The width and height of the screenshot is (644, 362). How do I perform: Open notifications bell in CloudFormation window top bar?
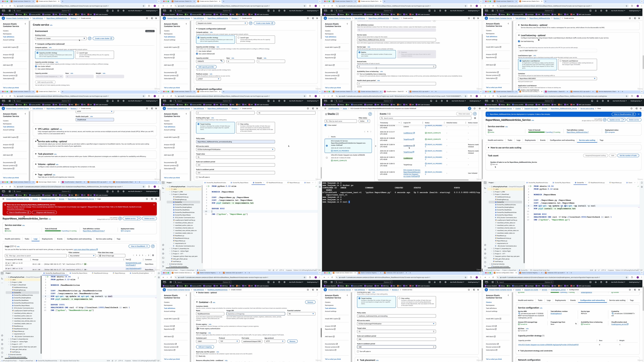436,101
